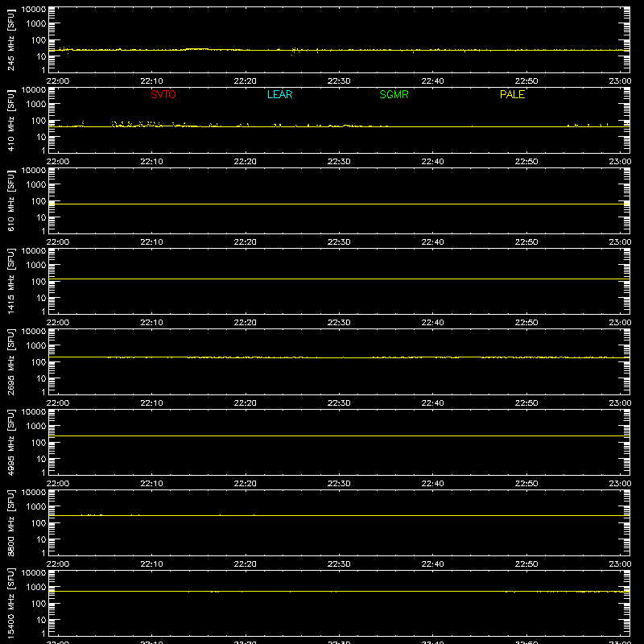The width and height of the screenshot is (644, 644).
Task: Select the 2695 MHz [SFU] axis title
Action: pos(11,361)
